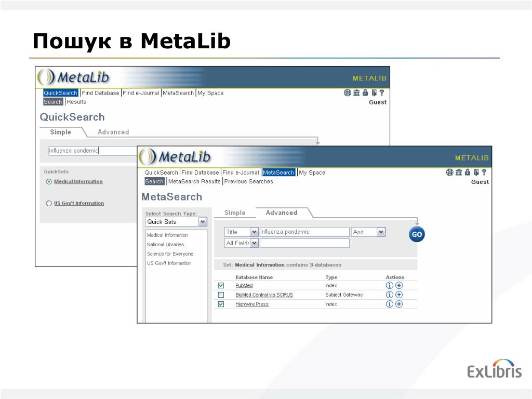Show info for PubMed database
Screen dimensions: 532x399
390,285
